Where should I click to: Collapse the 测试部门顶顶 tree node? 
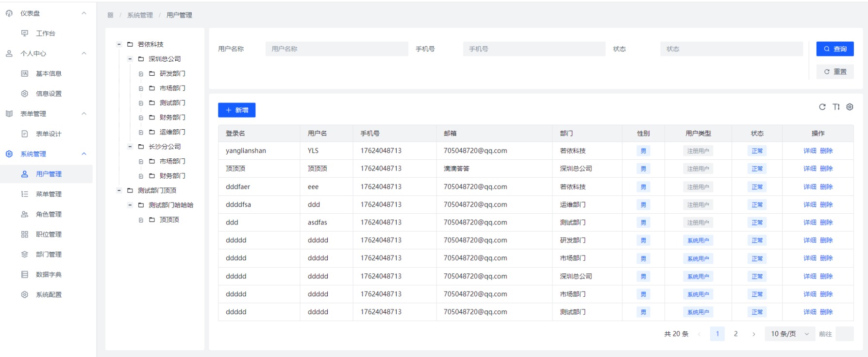click(119, 190)
